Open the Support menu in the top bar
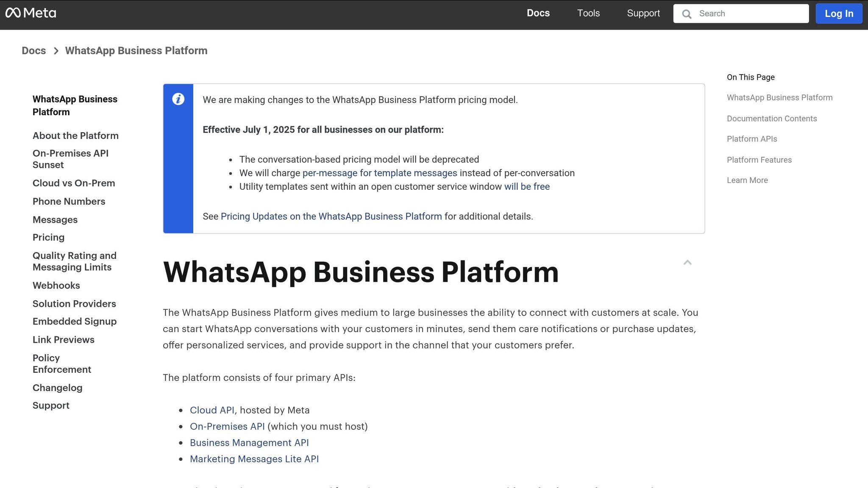 pos(643,13)
